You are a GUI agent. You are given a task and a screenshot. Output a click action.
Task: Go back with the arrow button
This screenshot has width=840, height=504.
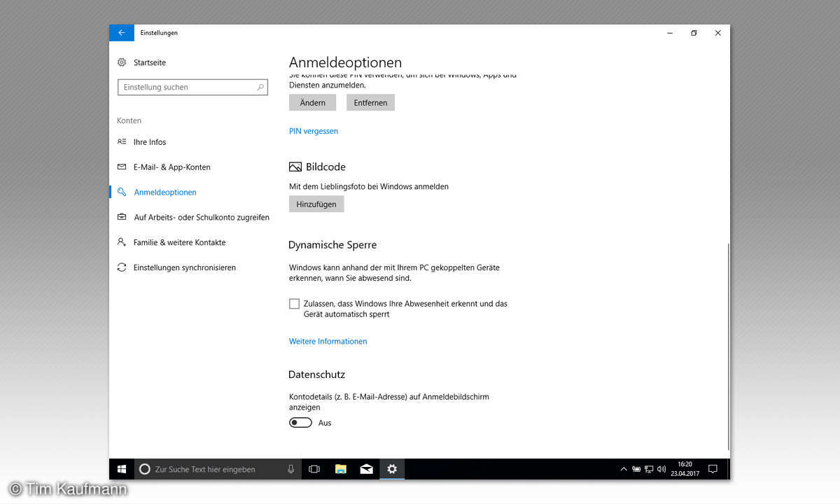pyautogui.click(x=121, y=33)
